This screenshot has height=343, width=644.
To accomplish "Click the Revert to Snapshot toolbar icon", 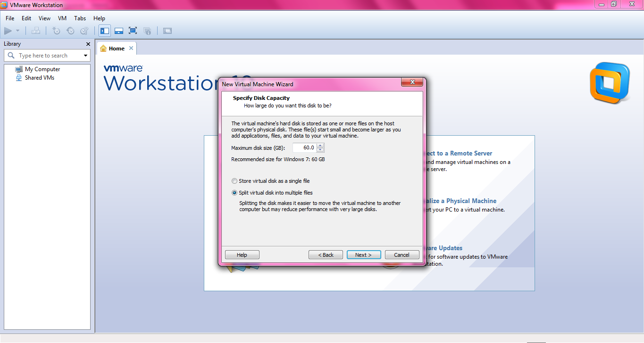I will tap(70, 31).
